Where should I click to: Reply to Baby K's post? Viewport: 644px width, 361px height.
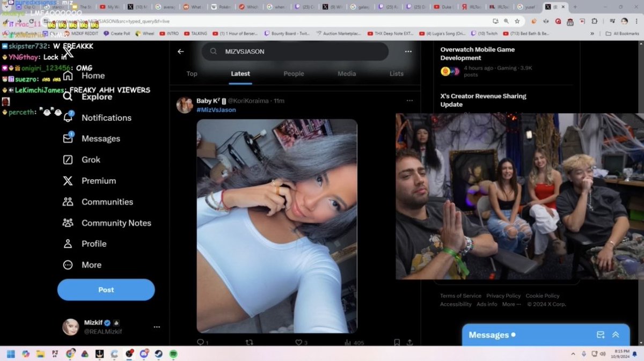coord(202,342)
